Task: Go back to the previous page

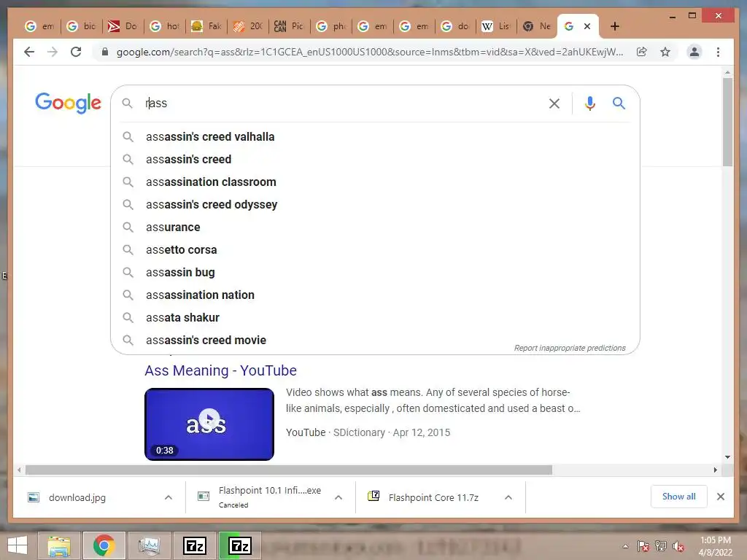Action: click(x=29, y=52)
